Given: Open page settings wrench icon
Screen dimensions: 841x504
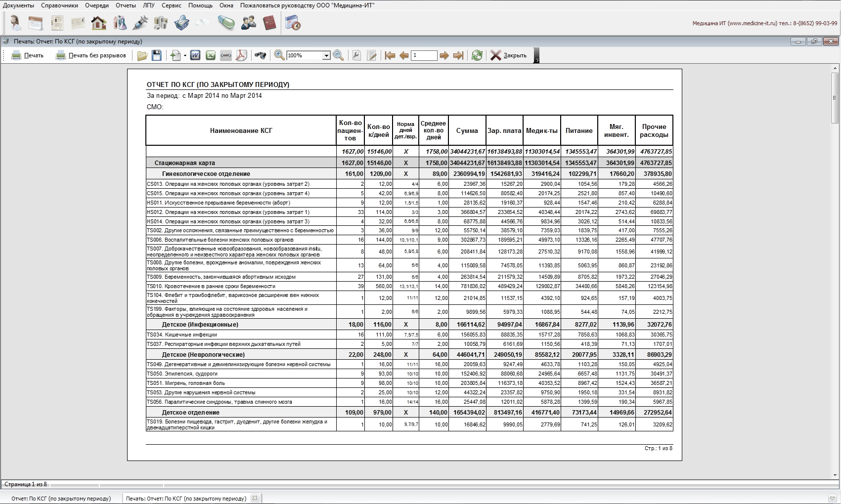Looking at the screenshot, I should click(356, 55).
